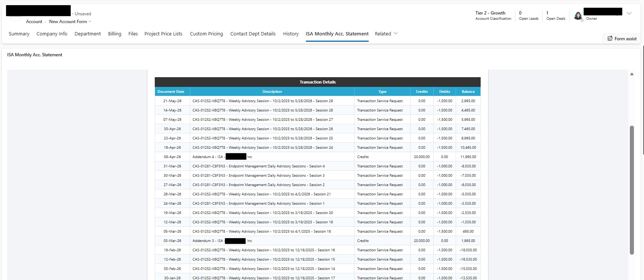Screen dimensions: 644x280
Task: Click balance value 10,465.00
Action: pyautogui.click(x=468, y=147)
